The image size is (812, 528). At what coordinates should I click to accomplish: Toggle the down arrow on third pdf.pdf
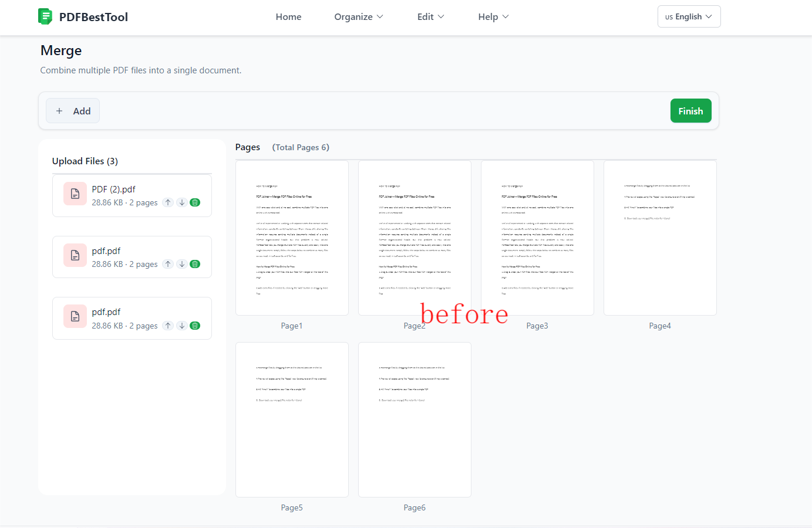coord(181,325)
